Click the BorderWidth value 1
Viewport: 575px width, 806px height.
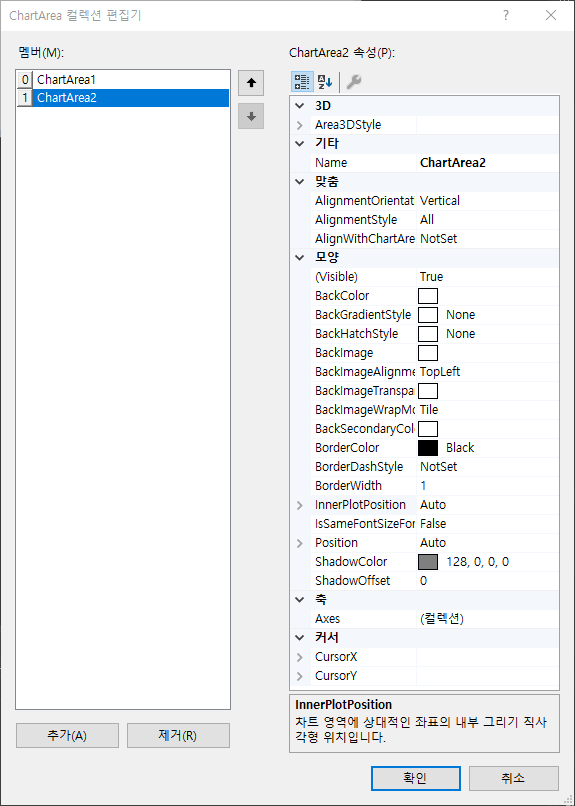pyautogui.click(x=423, y=486)
